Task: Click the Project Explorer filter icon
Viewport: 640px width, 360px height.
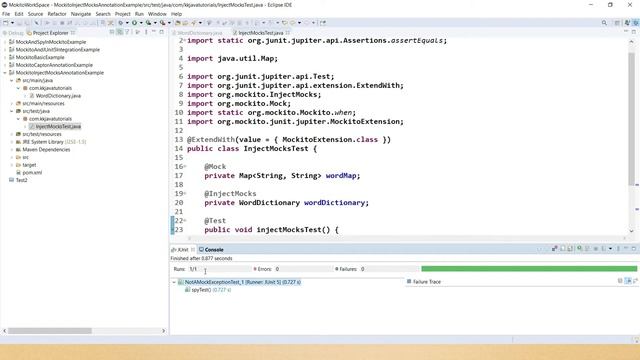Action: point(127,32)
